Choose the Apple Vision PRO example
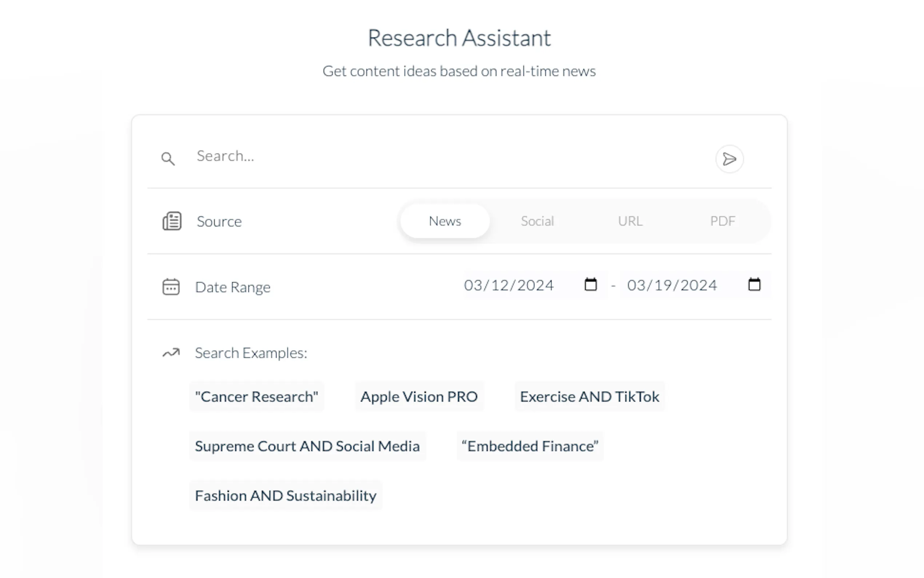The image size is (924, 578). pyautogui.click(x=419, y=397)
